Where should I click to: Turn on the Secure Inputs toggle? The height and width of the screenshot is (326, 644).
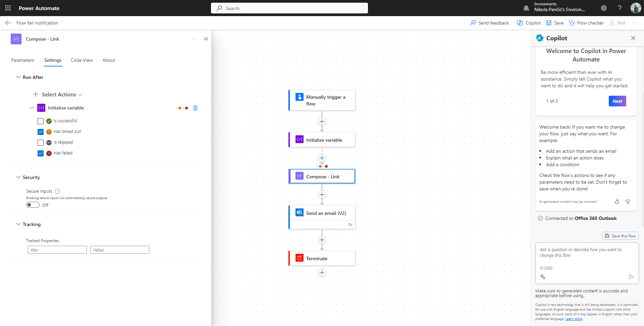pyautogui.click(x=33, y=205)
